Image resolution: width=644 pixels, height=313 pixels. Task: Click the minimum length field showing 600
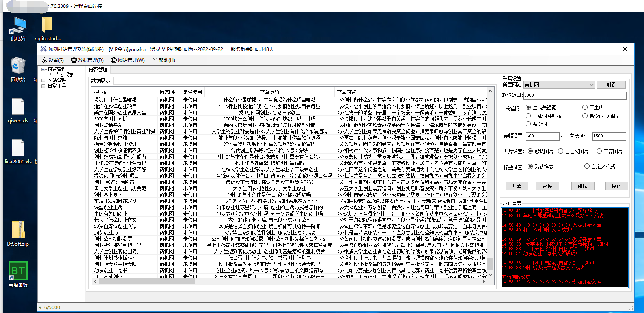(x=542, y=136)
